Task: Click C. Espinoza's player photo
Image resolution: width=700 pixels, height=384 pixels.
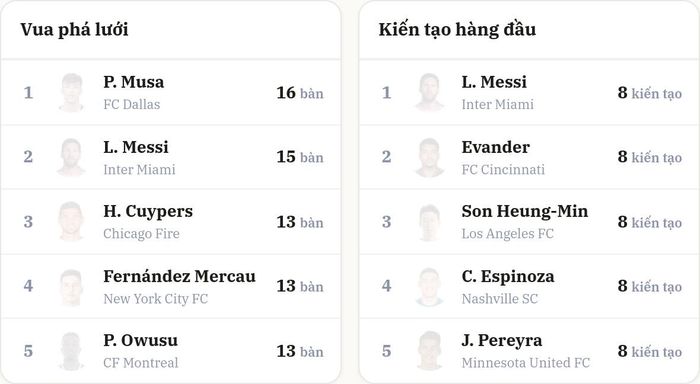Action: click(429, 287)
